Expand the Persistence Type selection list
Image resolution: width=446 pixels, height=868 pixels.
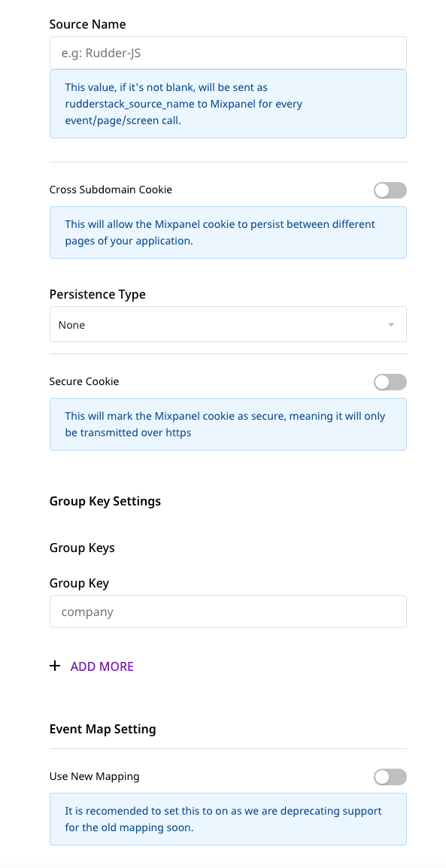click(x=228, y=324)
